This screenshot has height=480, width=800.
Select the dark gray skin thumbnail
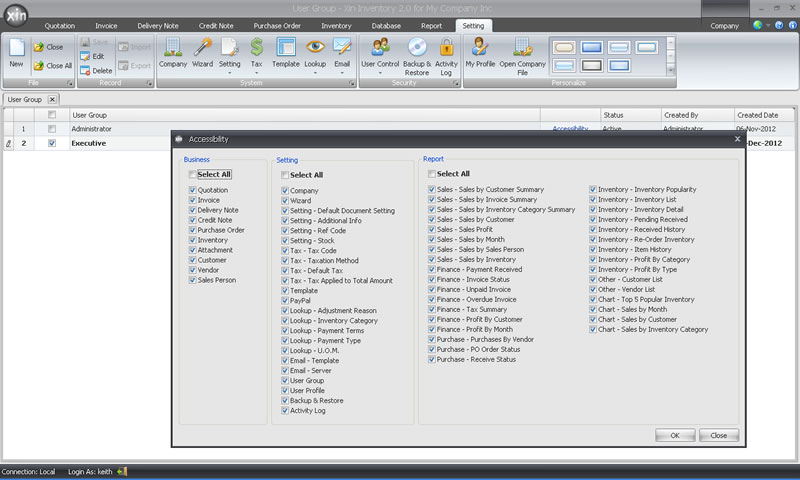(592, 65)
